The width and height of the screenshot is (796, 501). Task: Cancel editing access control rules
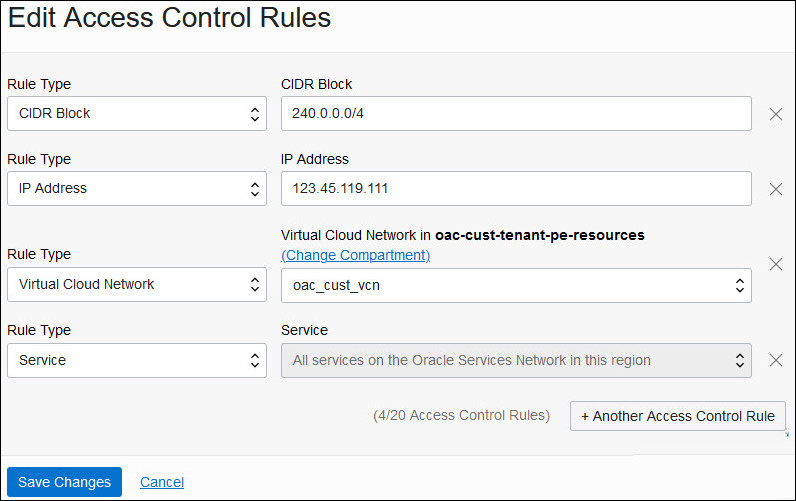tap(162, 482)
